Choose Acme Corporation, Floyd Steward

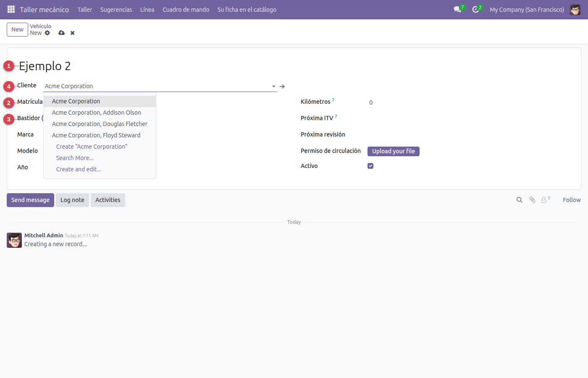pyautogui.click(x=100, y=135)
